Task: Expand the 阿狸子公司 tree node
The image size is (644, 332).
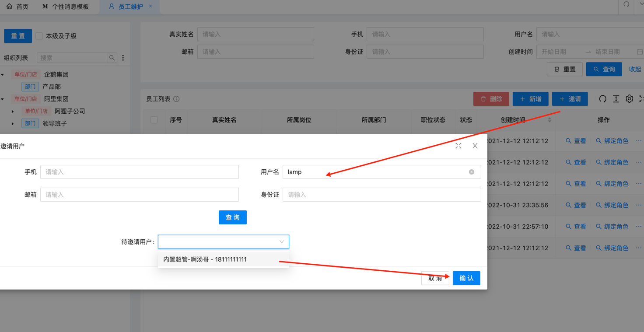Action: tap(13, 112)
